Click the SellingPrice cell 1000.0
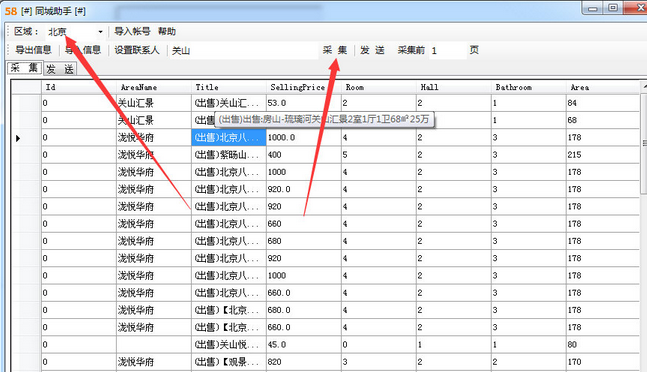 click(304, 138)
